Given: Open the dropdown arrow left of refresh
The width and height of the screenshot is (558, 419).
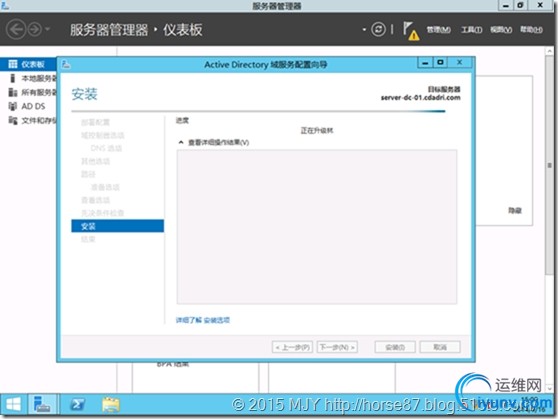Looking at the screenshot, I should point(364,29).
